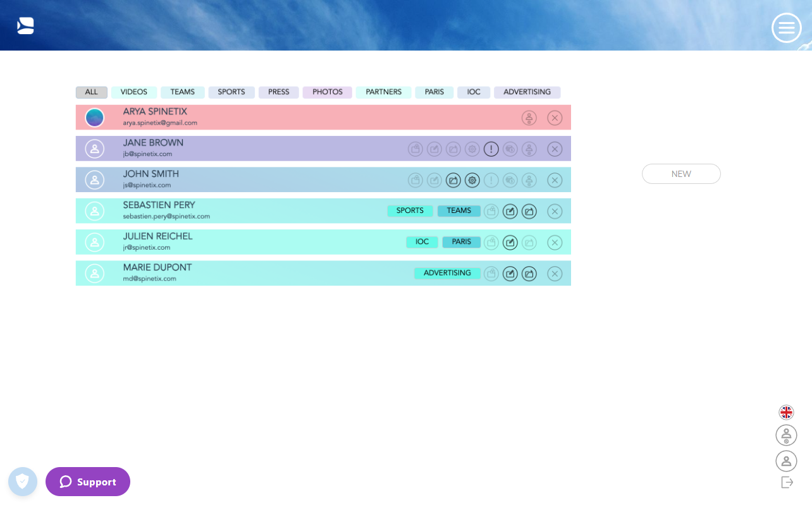Click the admin account icon in the right sidebar
812x505 pixels.
click(786, 435)
